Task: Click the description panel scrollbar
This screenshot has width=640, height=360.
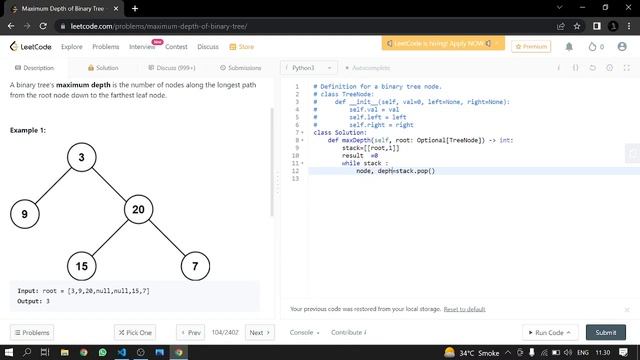Action: pyautogui.click(x=271, y=162)
